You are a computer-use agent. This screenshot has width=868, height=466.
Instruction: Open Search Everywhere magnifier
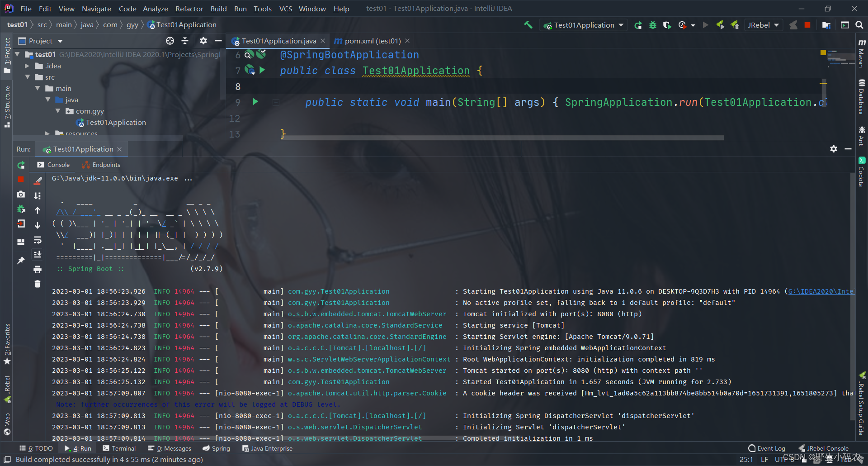point(859,25)
